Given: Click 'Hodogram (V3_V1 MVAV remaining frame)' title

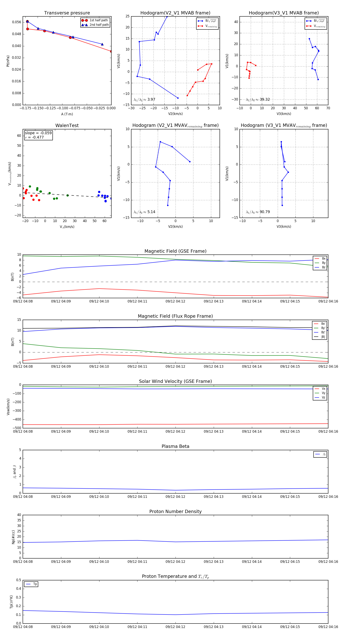Looking at the screenshot, I should (x=284, y=125).
